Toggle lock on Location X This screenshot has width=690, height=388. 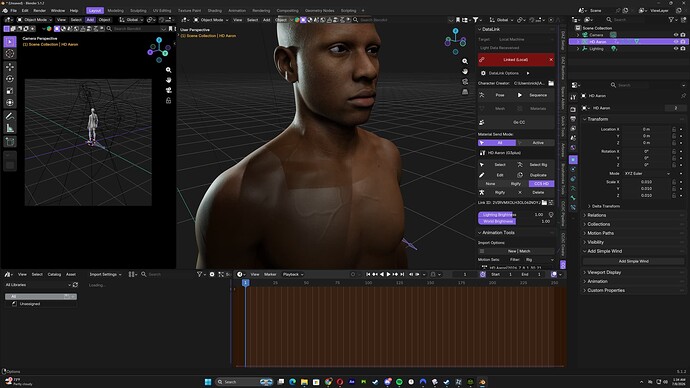pyautogui.click(x=674, y=129)
